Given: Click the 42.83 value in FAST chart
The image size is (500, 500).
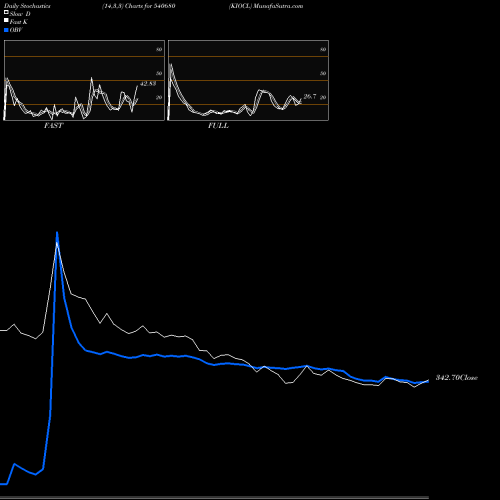Looking at the screenshot, I should (148, 84).
